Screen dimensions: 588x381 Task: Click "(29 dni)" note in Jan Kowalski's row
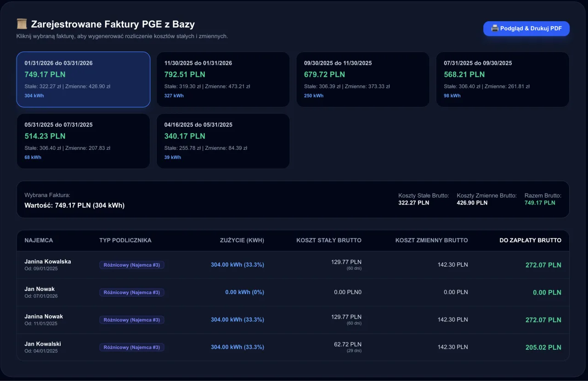pyautogui.click(x=354, y=351)
